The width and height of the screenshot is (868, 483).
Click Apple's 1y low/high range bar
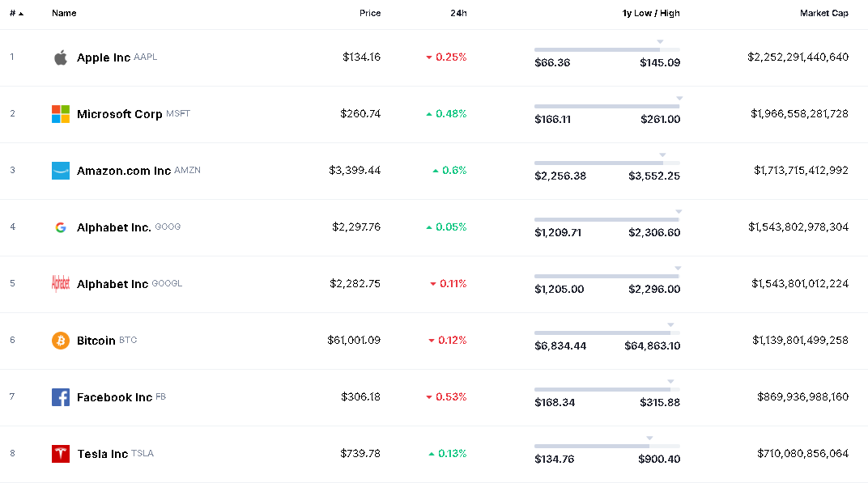[606, 50]
